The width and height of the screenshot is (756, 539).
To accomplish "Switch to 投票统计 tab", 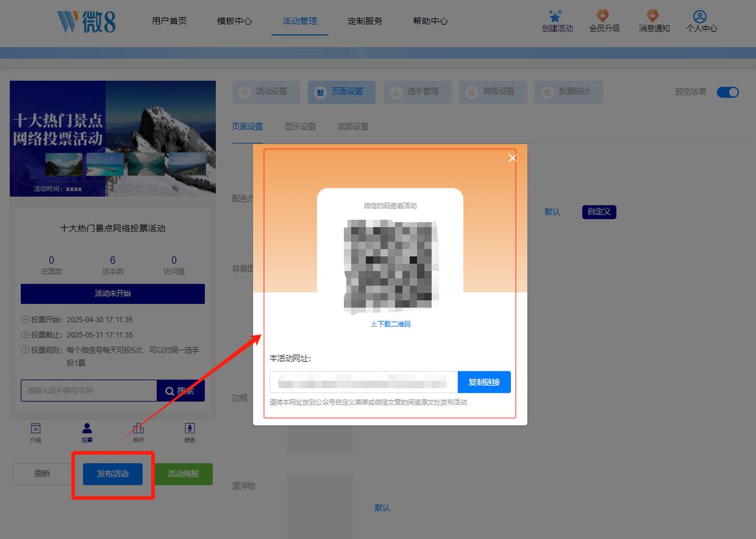I will (x=568, y=92).
